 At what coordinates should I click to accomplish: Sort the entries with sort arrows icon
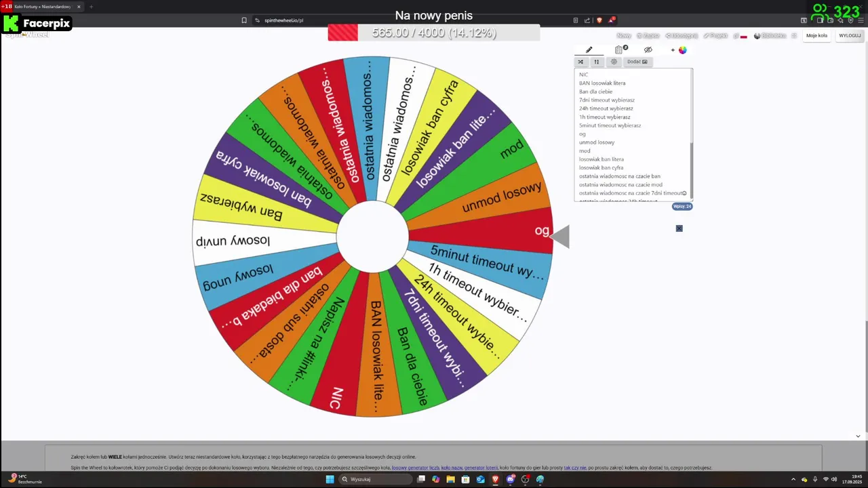[597, 62]
